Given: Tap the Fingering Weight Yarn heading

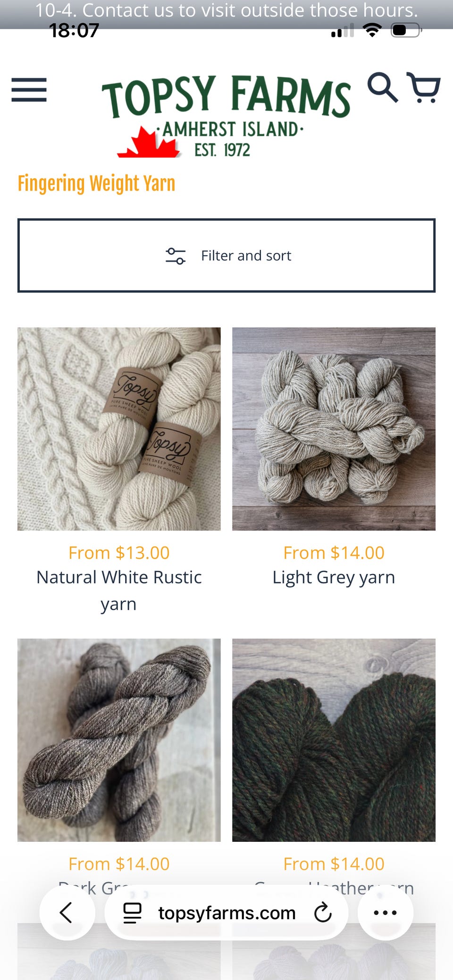Looking at the screenshot, I should (x=96, y=183).
